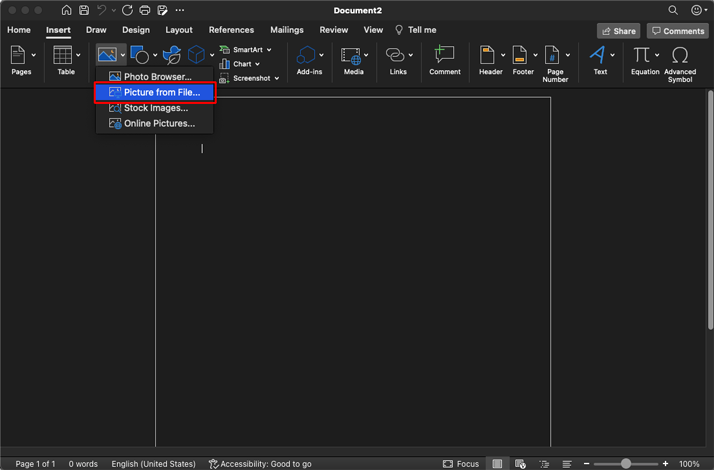
Task: Open the Layout tab
Action: pos(179,30)
